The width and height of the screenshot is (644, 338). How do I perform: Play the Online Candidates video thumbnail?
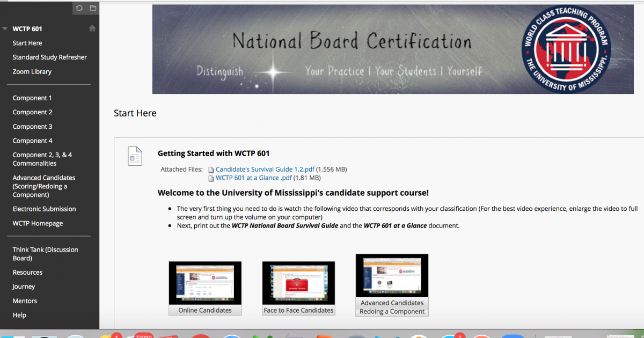point(205,283)
